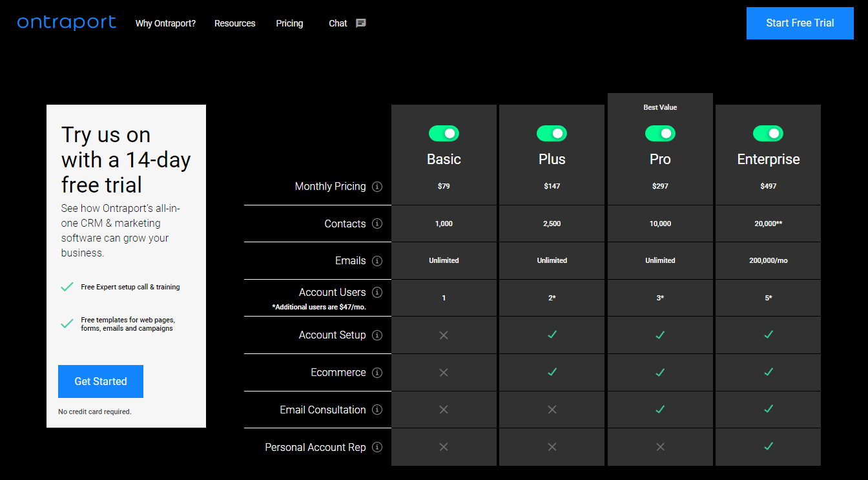Select the Basic plan heading
The image size is (868, 480).
444,160
